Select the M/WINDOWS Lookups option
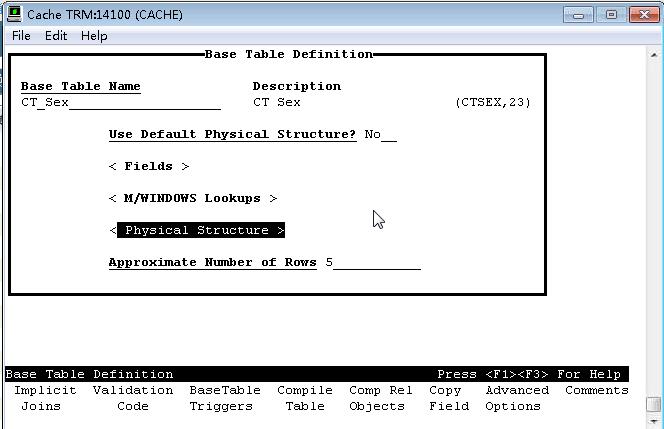This screenshot has height=429, width=664. [193, 198]
